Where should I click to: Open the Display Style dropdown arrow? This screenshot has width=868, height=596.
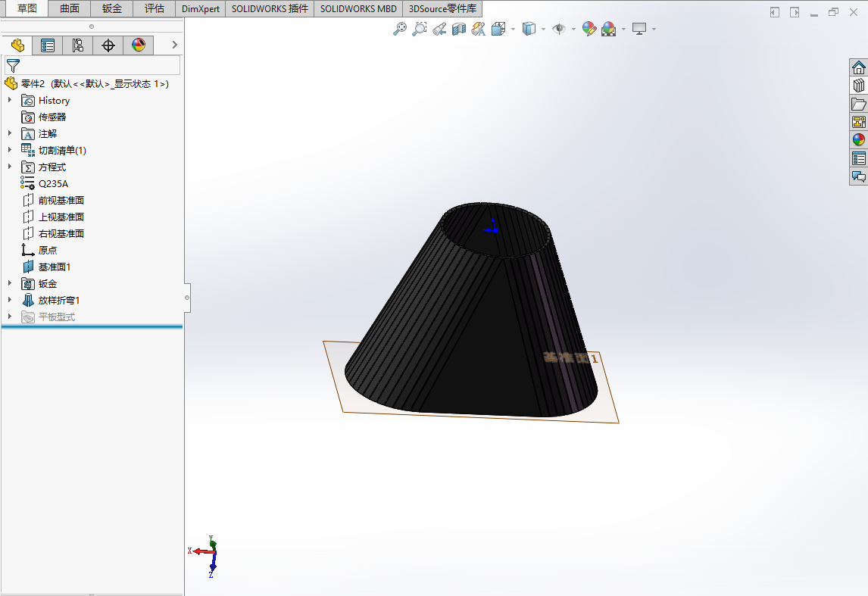point(543,29)
